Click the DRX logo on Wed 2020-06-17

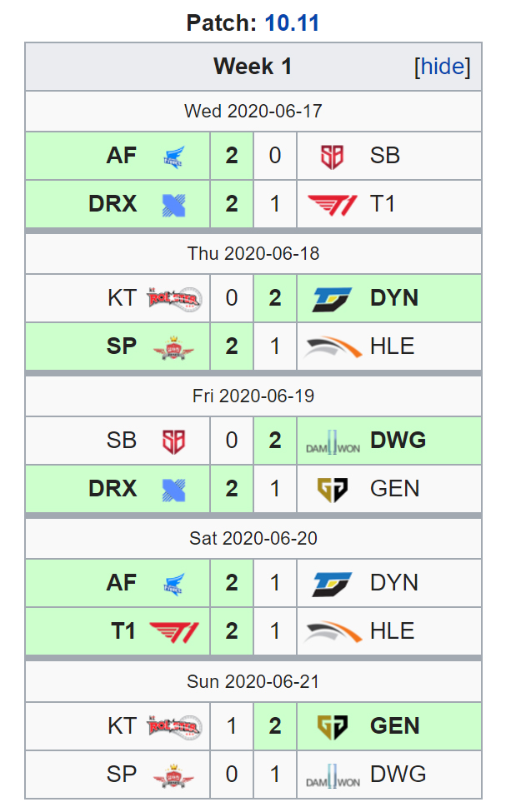click(173, 205)
